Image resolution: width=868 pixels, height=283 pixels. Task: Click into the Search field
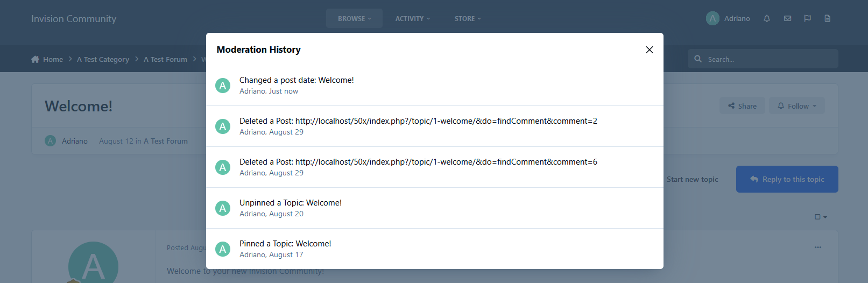763,59
